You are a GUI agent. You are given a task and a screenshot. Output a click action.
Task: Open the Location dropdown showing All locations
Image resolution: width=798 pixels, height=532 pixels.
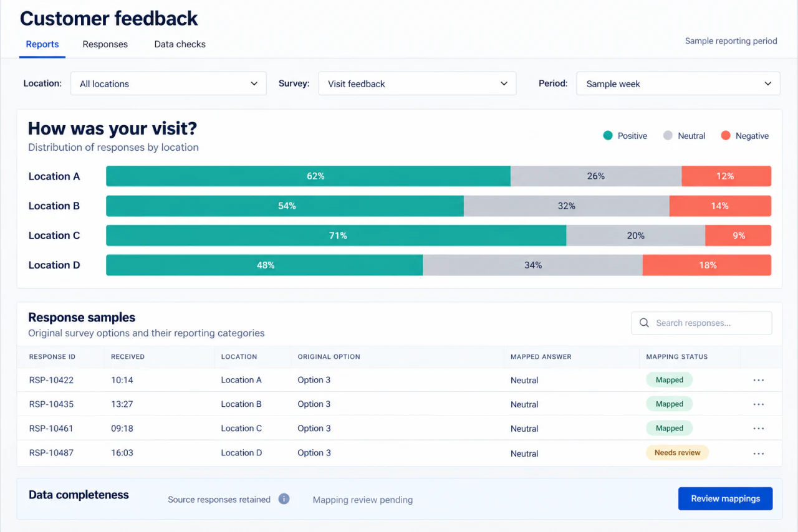(168, 83)
